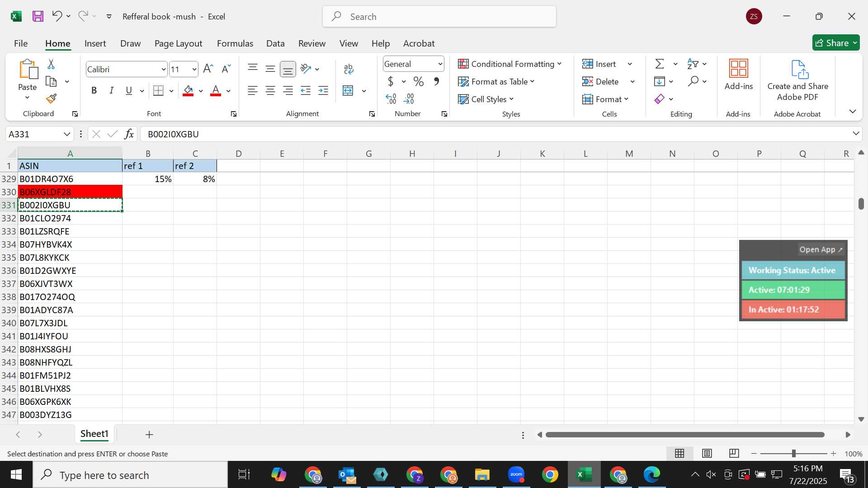Select the Format Painter brush

click(x=51, y=99)
